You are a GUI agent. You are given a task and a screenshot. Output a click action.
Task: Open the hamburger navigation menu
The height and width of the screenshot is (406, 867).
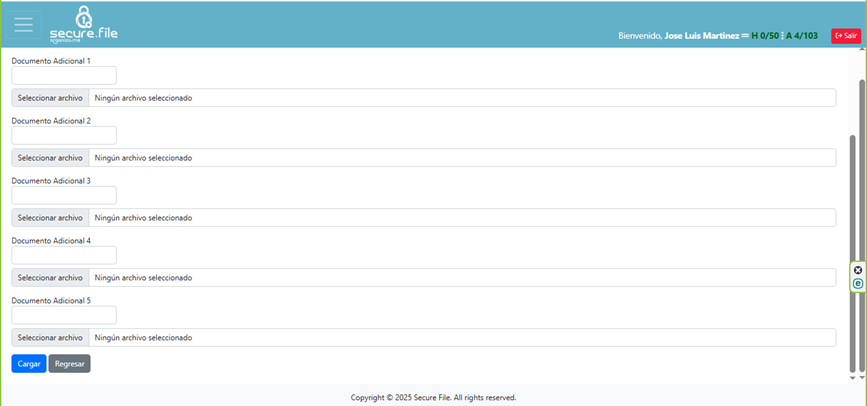[23, 26]
